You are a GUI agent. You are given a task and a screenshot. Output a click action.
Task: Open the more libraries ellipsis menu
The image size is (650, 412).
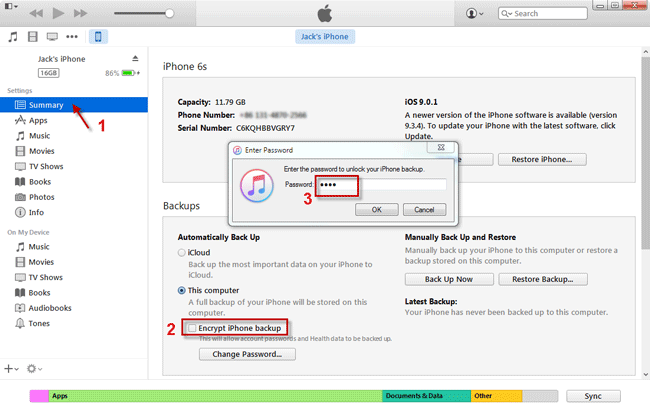(x=72, y=36)
